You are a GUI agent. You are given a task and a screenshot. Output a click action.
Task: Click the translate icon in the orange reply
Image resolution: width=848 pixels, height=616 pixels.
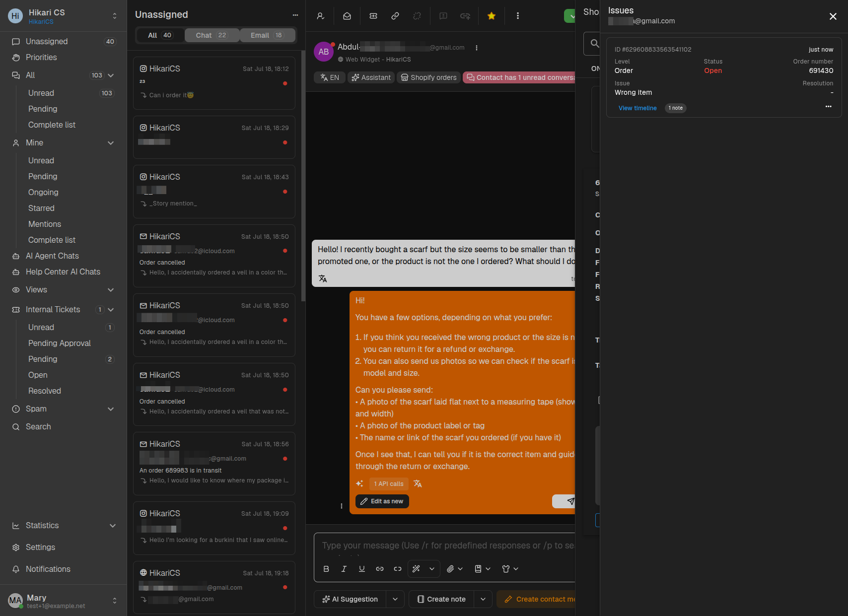point(418,483)
